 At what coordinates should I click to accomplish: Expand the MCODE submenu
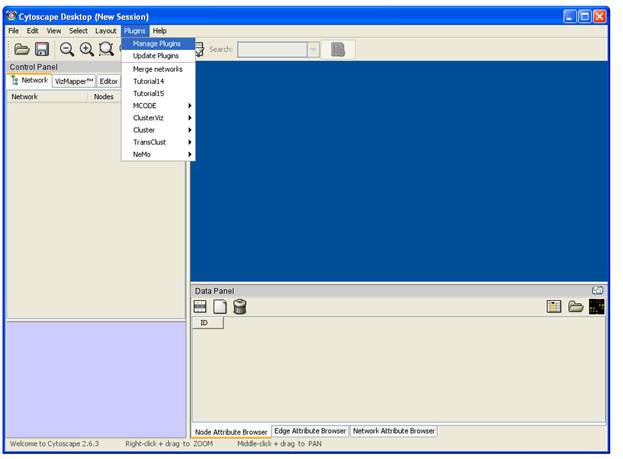[x=158, y=106]
